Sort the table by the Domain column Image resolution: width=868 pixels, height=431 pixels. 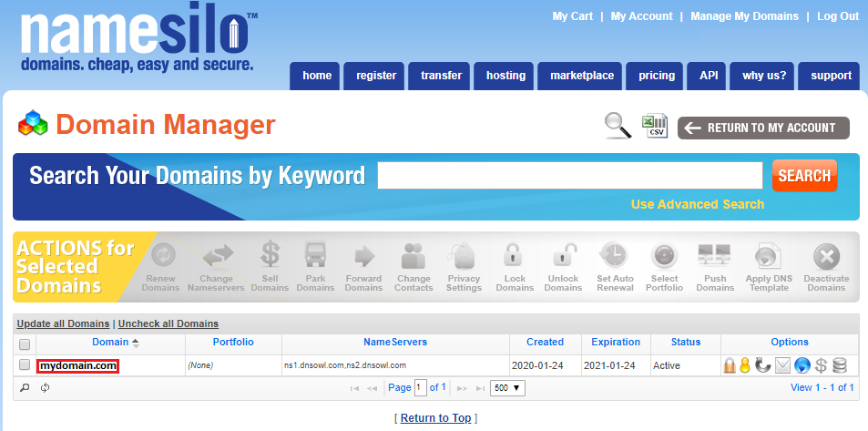(111, 343)
